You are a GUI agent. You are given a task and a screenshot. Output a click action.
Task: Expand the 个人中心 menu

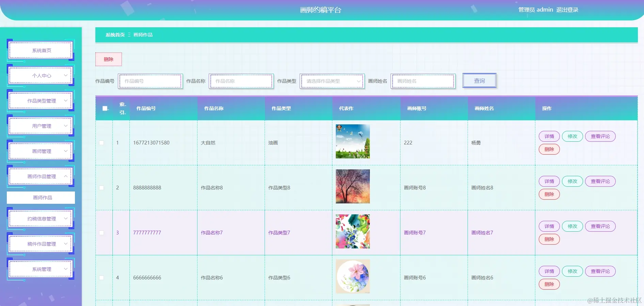pyautogui.click(x=41, y=76)
